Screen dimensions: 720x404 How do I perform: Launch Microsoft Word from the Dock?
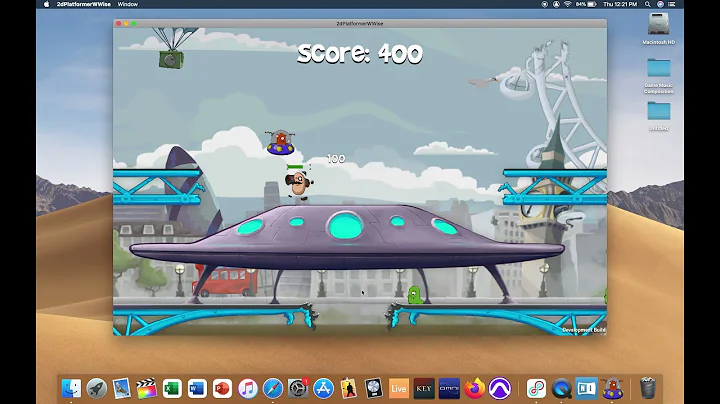click(197, 388)
